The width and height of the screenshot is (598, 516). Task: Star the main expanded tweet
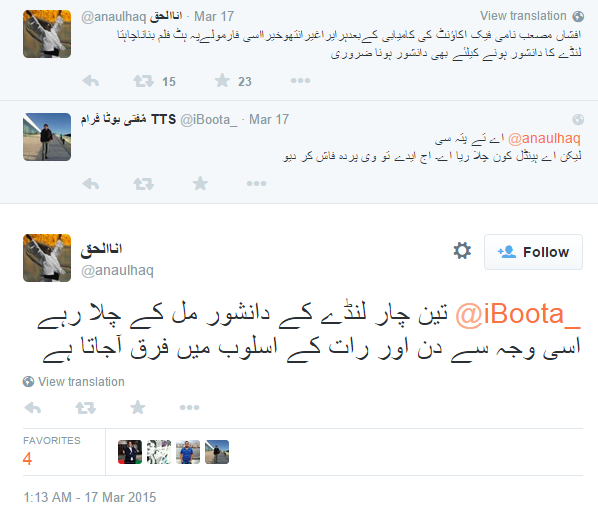pos(138,407)
